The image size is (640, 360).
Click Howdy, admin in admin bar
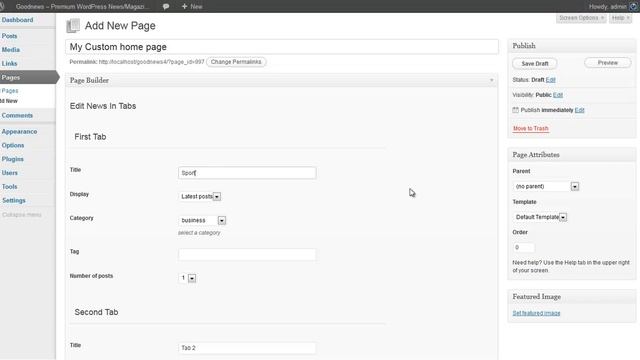click(x=607, y=7)
